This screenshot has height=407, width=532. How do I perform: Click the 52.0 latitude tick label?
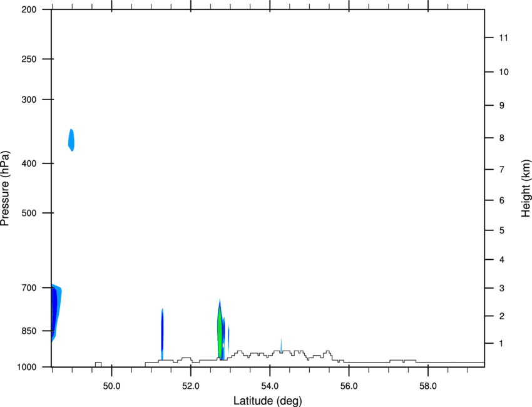191,386
